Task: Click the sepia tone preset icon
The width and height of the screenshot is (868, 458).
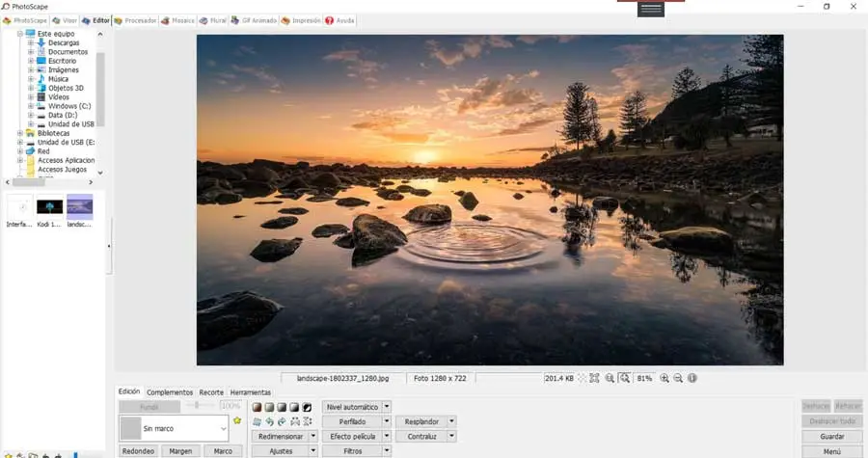Action: point(257,407)
